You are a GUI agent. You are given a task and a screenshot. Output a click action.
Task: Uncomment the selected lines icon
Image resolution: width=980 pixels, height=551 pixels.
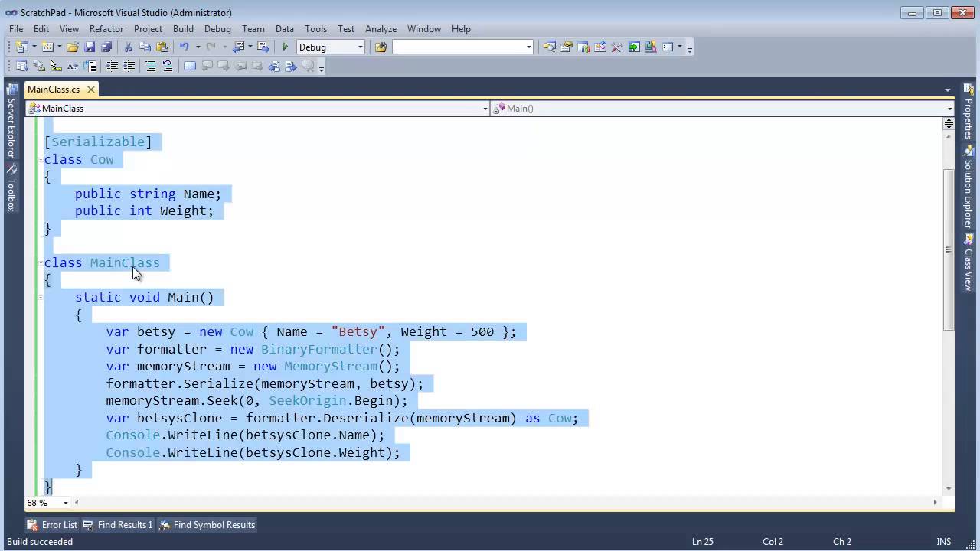point(168,67)
